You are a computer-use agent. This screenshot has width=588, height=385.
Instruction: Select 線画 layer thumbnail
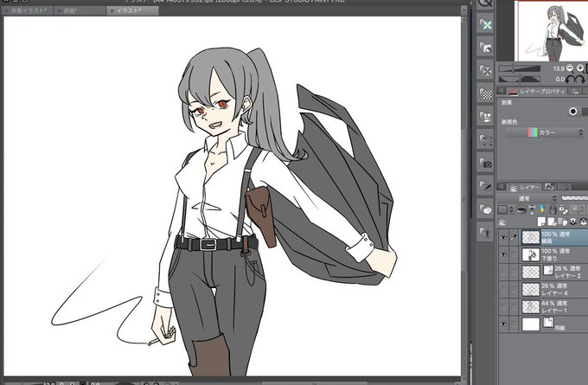tap(531, 238)
